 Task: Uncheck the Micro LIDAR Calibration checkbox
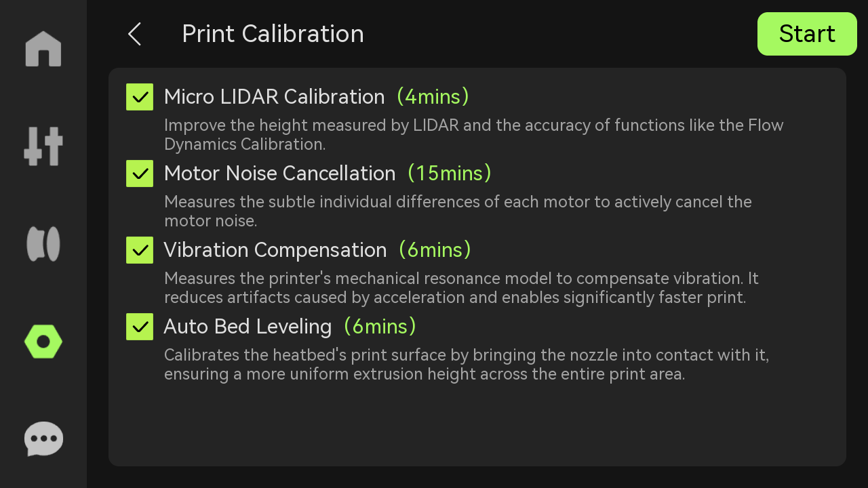pyautogui.click(x=140, y=97)
